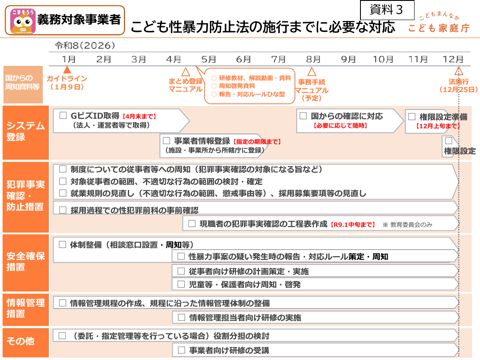Click the こども家庭庁 logo
This screenshot has height=360, width=480.
[x=439, y=24]
